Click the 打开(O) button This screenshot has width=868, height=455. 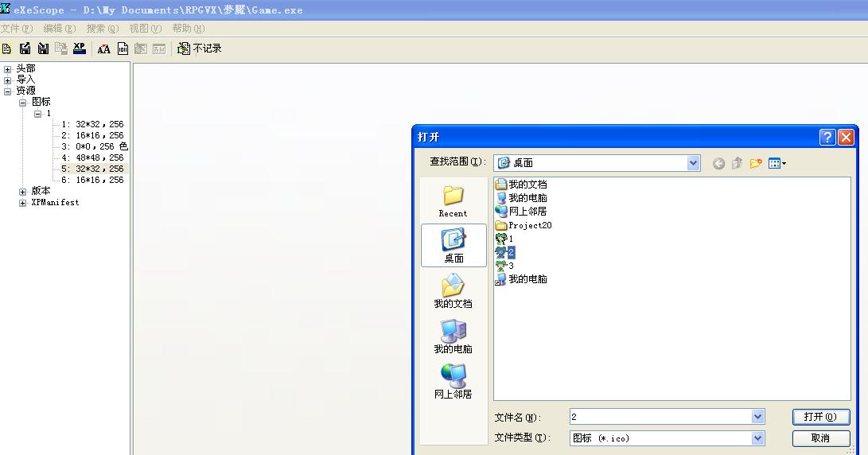click(x=821, y=417)
